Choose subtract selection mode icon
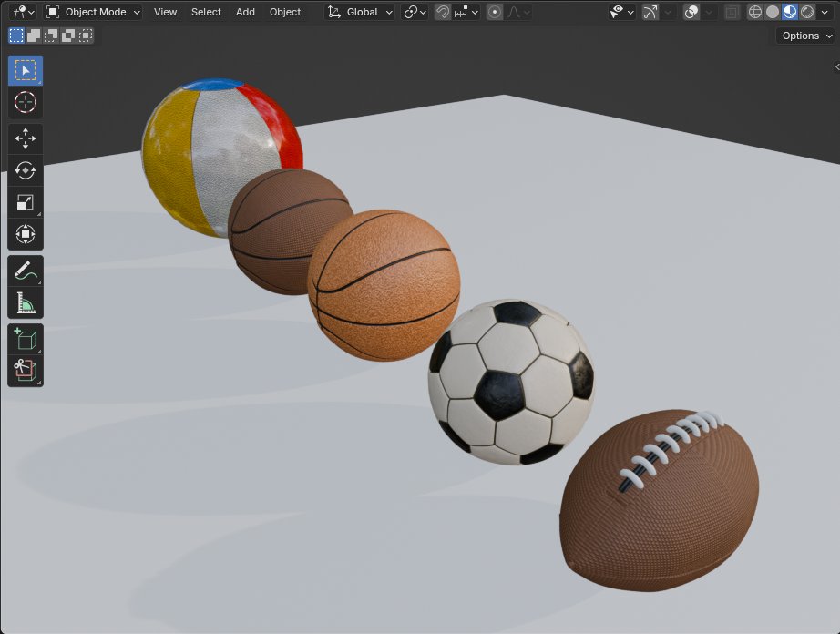840x634 pixels. coord(51,36)
